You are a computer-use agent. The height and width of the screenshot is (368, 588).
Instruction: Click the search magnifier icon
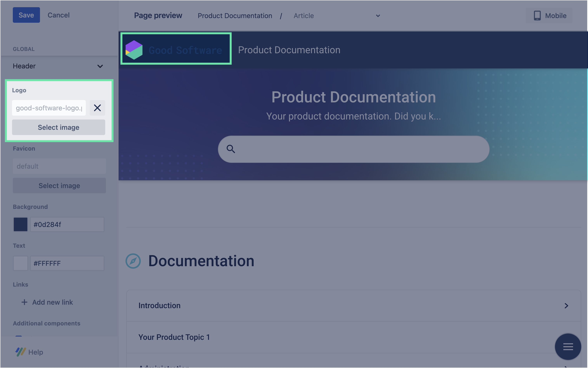point(230,149)
